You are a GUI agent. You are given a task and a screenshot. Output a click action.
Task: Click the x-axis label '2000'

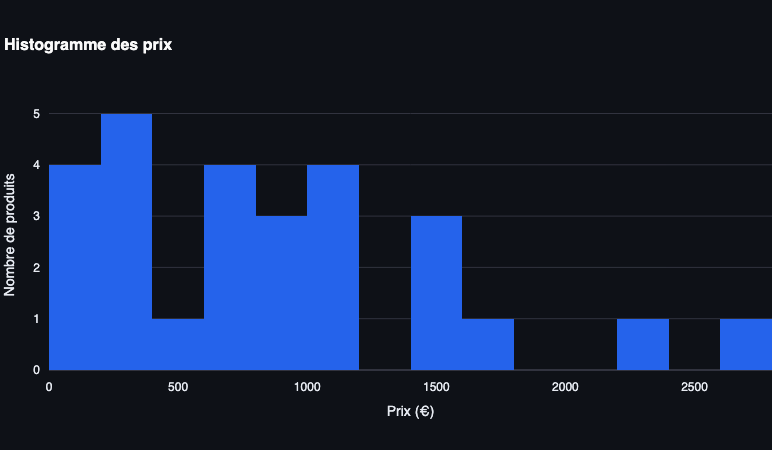pos(565,387)
